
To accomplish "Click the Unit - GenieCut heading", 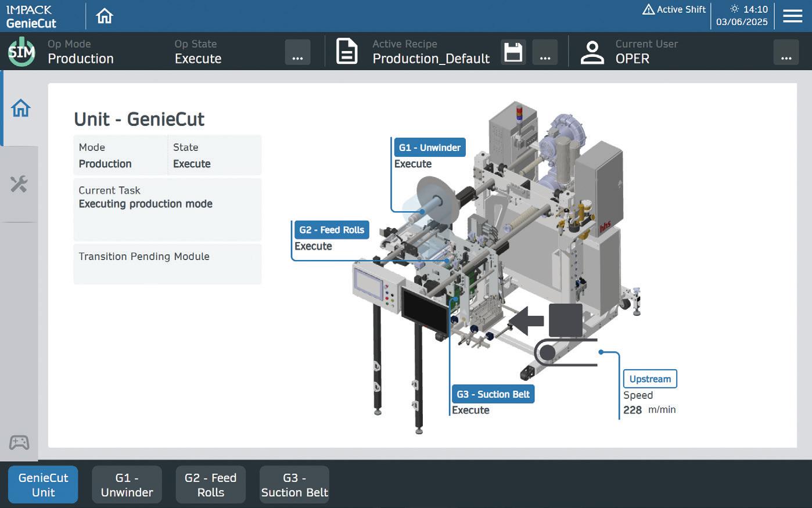I will click(139, 119).
